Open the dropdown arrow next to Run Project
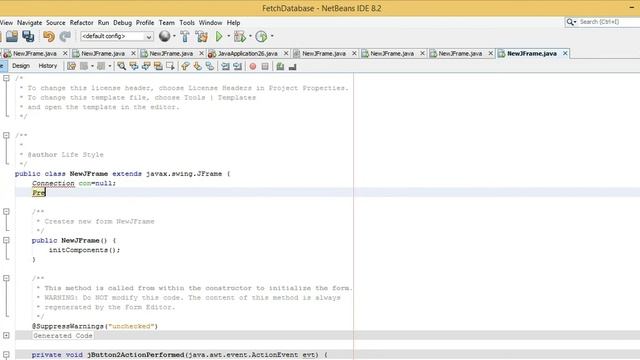 pyautogui.click(x=229, y=36)
